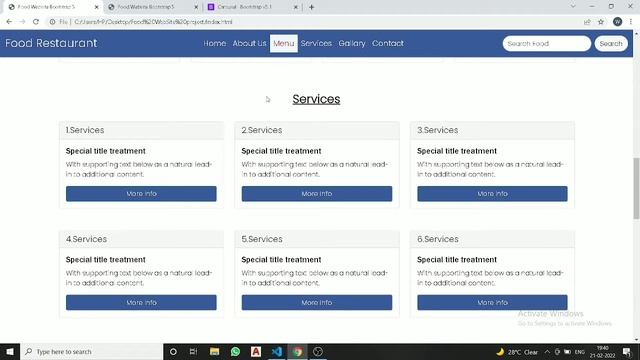Open Cortana circle icon on taskbar
640x360 pixels.
tap(173, 351)
